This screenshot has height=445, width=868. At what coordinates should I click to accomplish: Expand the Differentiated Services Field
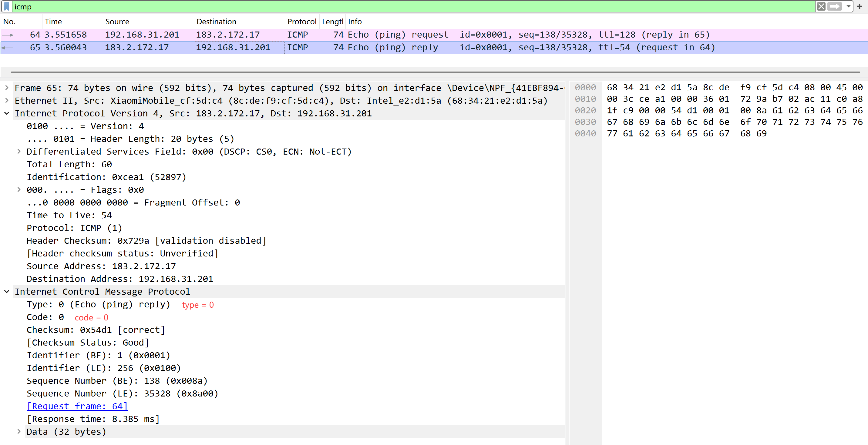19,152
